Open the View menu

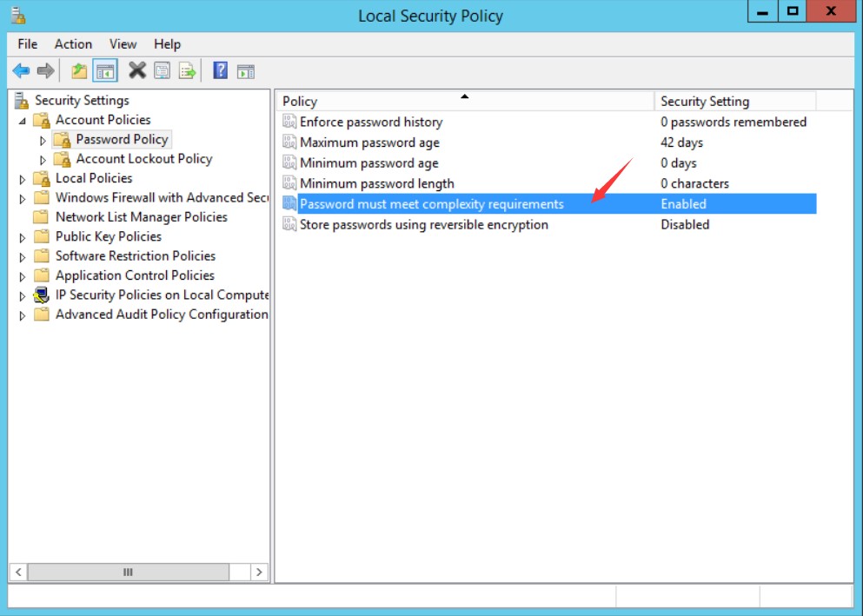[123, 43]
